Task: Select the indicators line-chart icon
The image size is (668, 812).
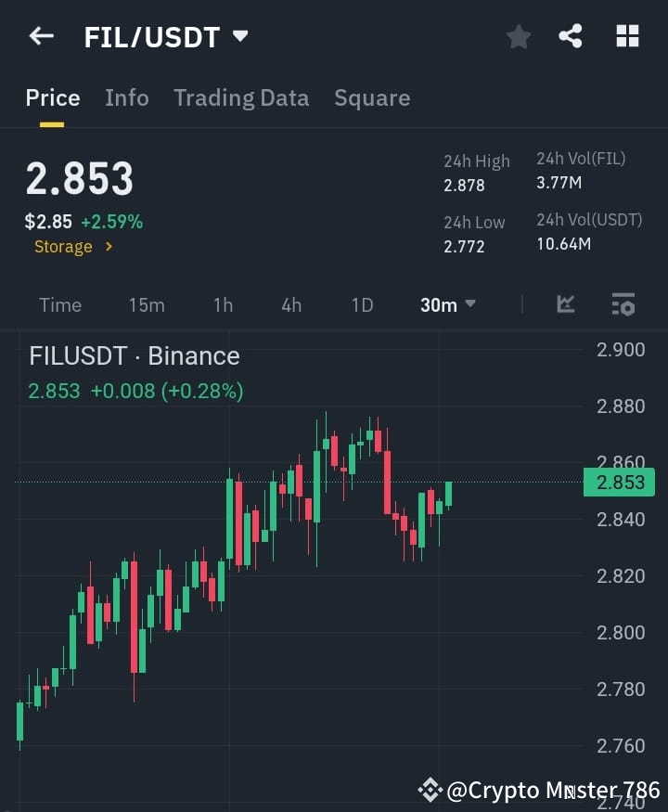Action: click(565, 304)
